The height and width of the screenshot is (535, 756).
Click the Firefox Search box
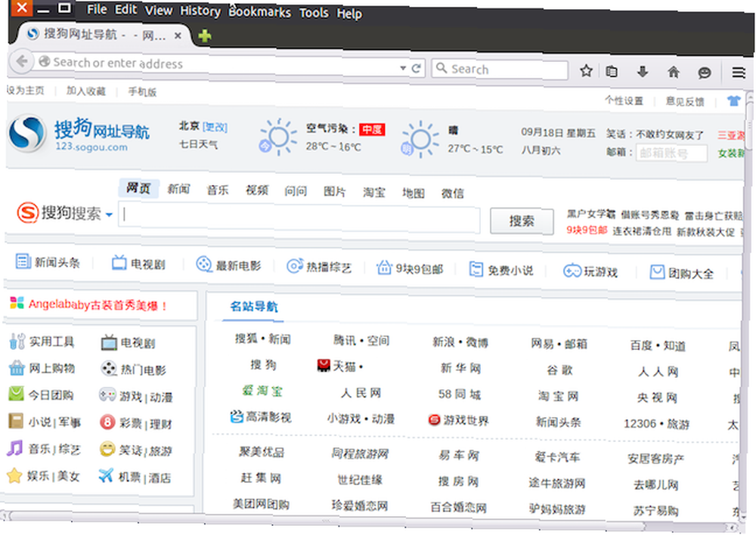pyautogui.click(x=500, y=70)
